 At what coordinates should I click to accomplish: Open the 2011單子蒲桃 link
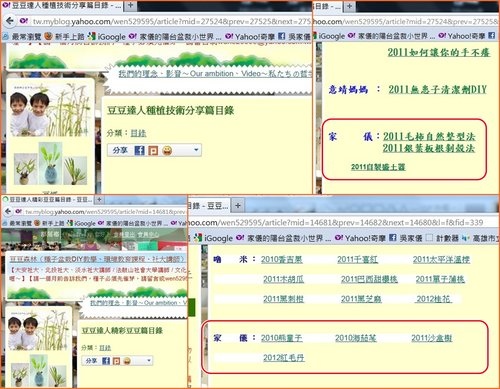[x=440, y=279]
